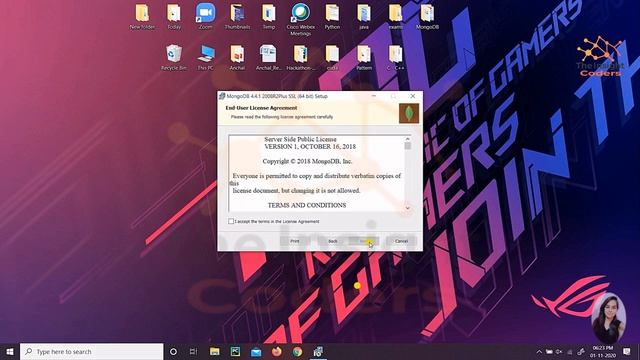Select the This PC desktop icon

pyautogui.click(x=205, y=58)
